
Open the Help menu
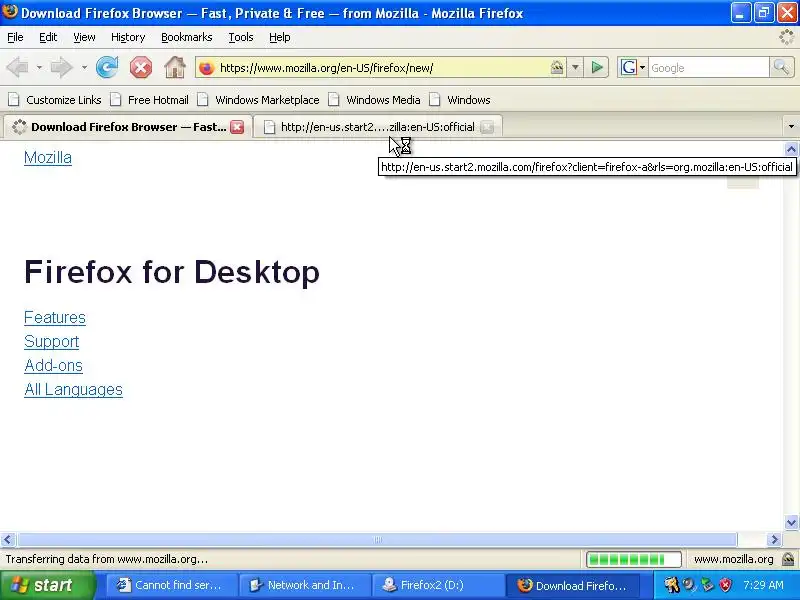tap(280, 37)
